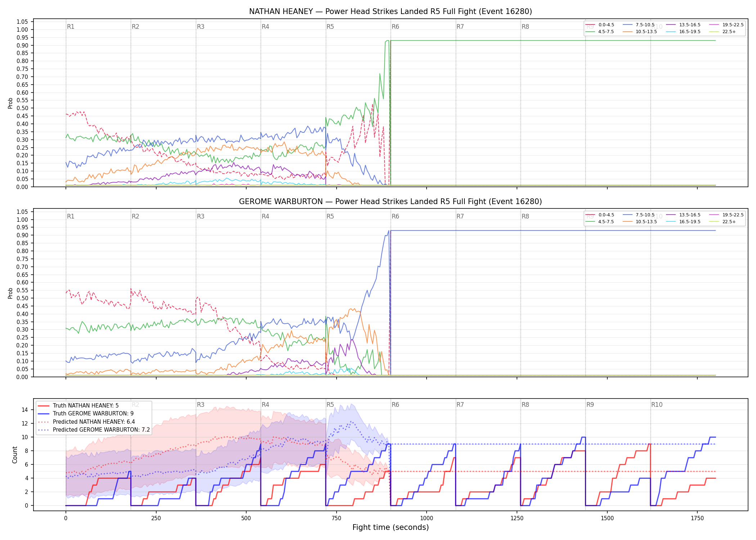Click the R9 round marker in count chart
This screenshot has width=756, height=540.
pyautogui.click(x=590, y=405)
